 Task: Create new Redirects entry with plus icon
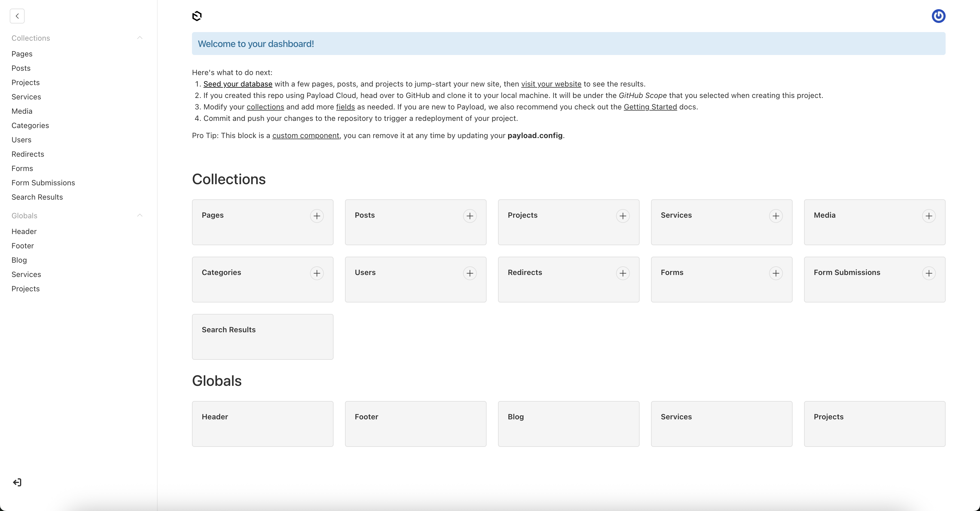[622, 273]
